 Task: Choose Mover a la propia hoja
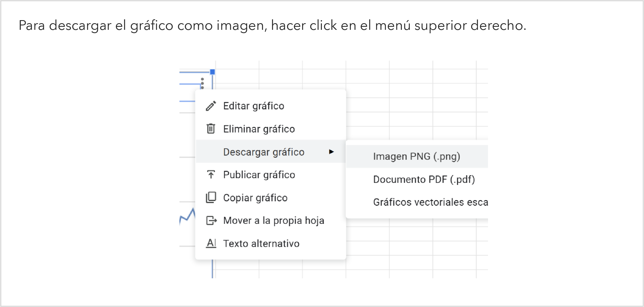(x=273, y=221)
